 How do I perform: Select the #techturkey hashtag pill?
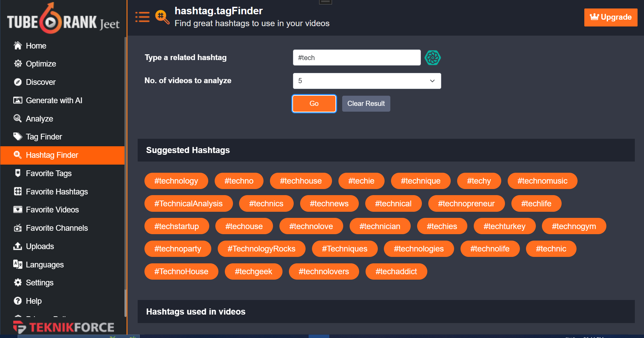point(505,226)
